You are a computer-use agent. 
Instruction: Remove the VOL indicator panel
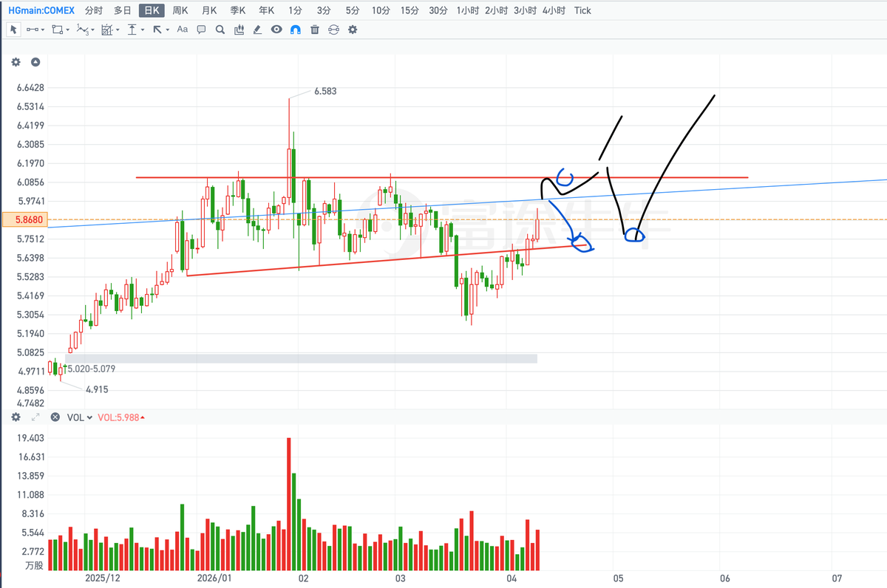(54, 417)
